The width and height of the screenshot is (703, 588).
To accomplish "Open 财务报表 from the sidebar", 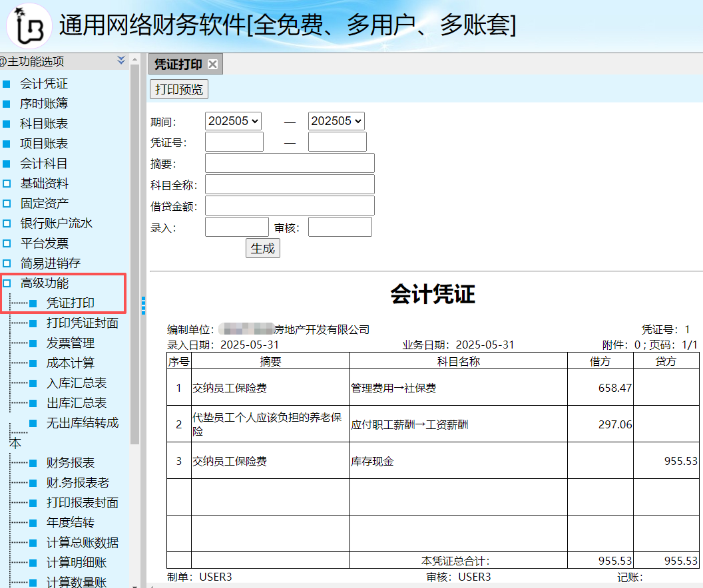I will pyautogui.click(x=70, y=463).
